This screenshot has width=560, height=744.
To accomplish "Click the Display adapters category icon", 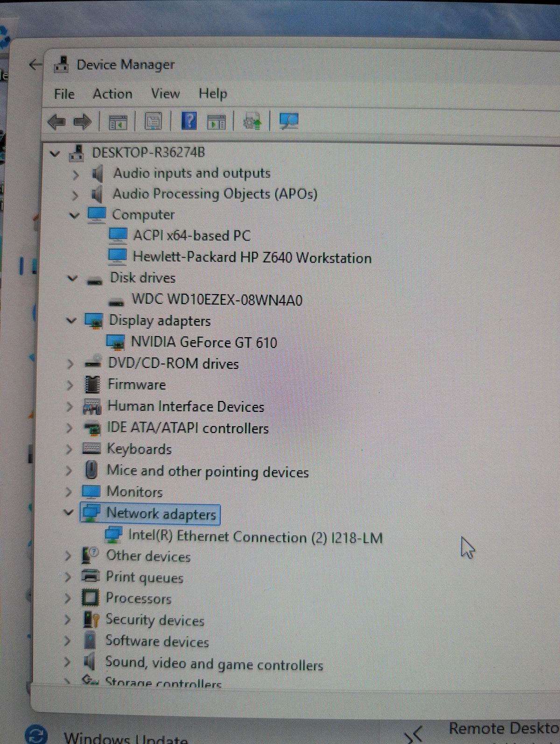I will click(93, 321).
